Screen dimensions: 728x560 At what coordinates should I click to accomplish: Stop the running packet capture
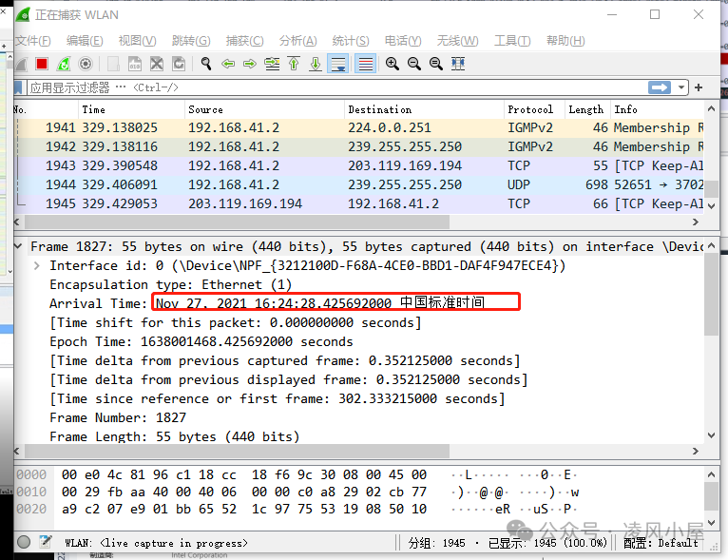42,64
